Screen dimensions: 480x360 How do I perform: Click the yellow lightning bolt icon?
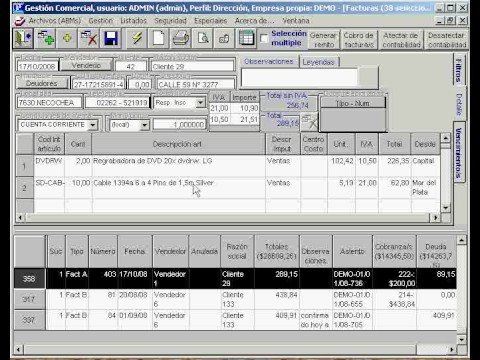coord(137,38)
